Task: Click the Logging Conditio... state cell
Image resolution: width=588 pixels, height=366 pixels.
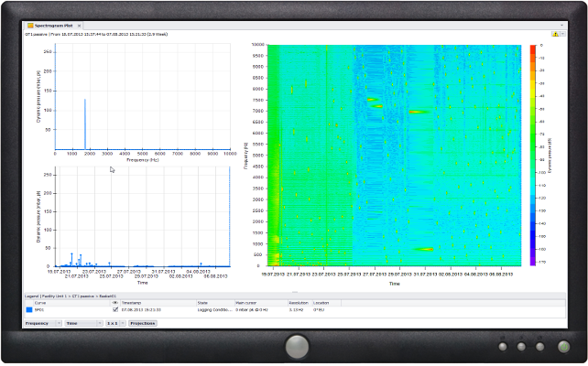Action: tap(215, 310)
